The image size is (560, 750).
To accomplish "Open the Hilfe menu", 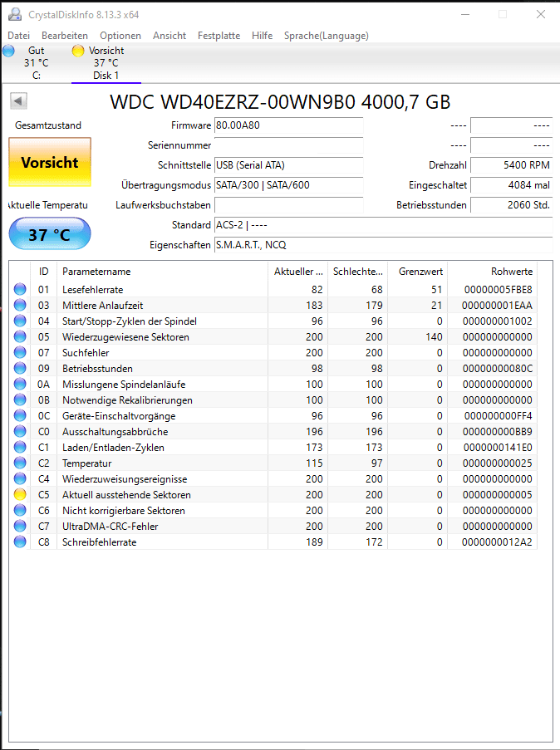I will [x=262, y=36].
